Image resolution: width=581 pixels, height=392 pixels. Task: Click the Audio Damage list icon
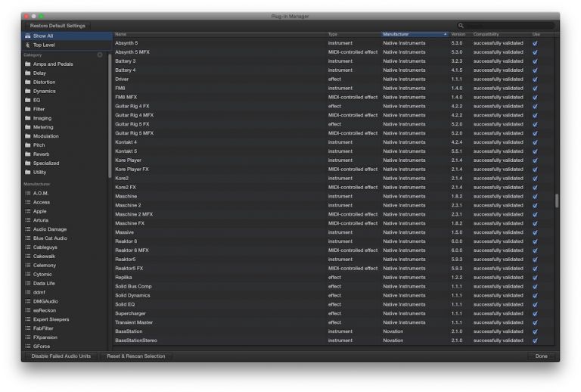pos(28,229)
